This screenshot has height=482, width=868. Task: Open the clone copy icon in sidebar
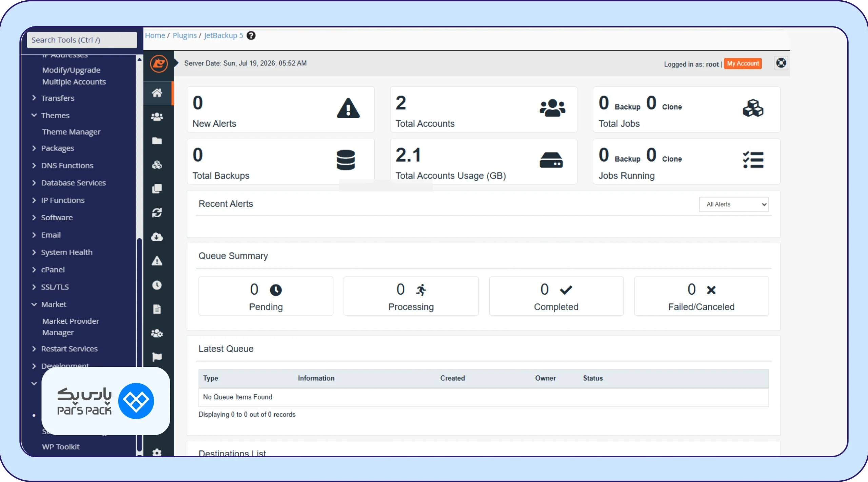(157, 189)
